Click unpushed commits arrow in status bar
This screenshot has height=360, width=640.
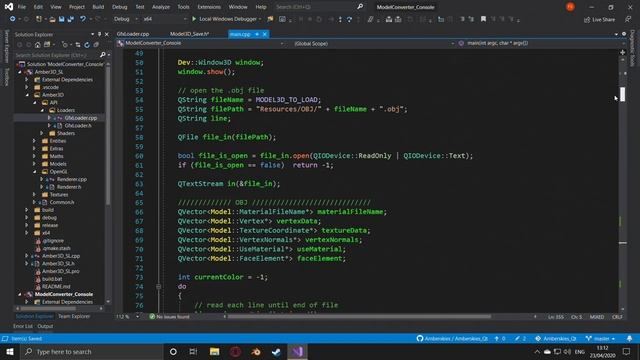tap(500, 338)
